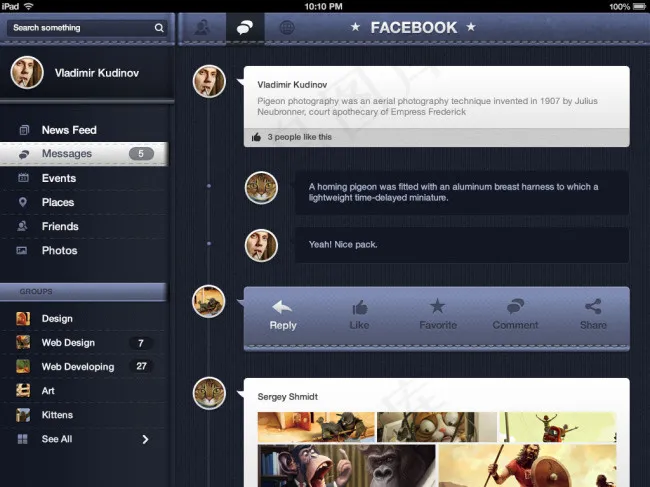Image resolution: width=650 pixels, height=487 pixels.
Task: Click avatar beside Yeah! Nice pack
Action: (x=261, y=245)
